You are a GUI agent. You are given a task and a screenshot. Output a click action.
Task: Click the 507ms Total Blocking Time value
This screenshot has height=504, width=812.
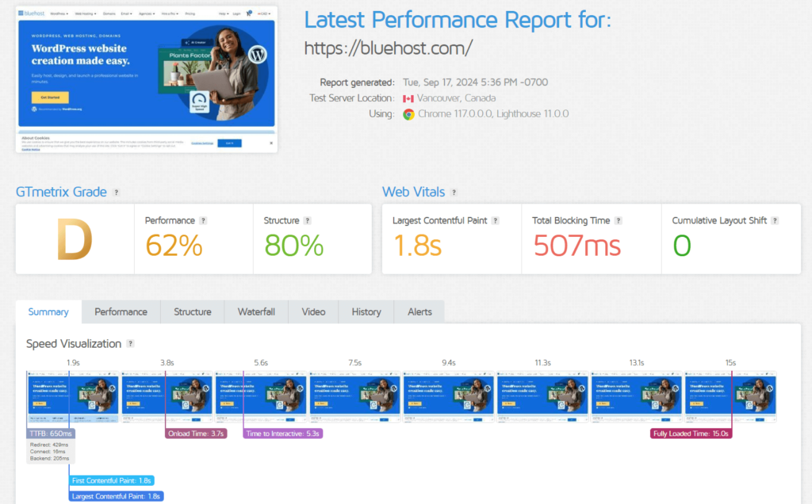[577, 246]
